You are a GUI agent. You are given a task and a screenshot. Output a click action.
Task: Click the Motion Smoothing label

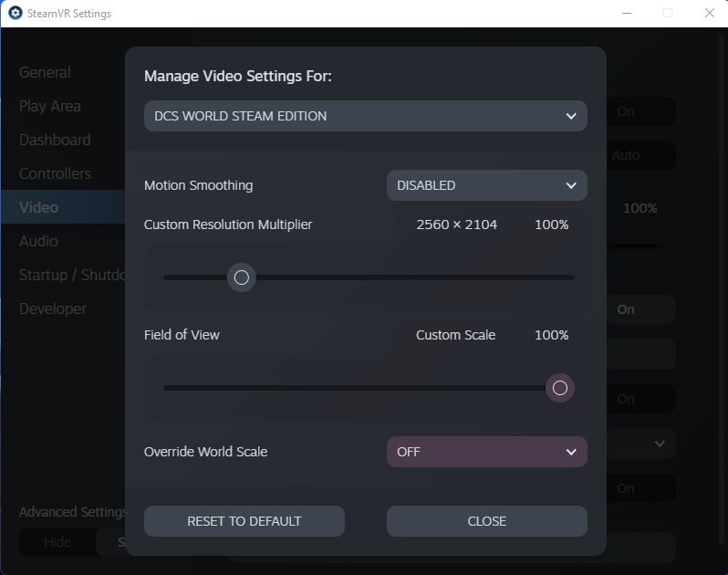click(x=198, y=185)
